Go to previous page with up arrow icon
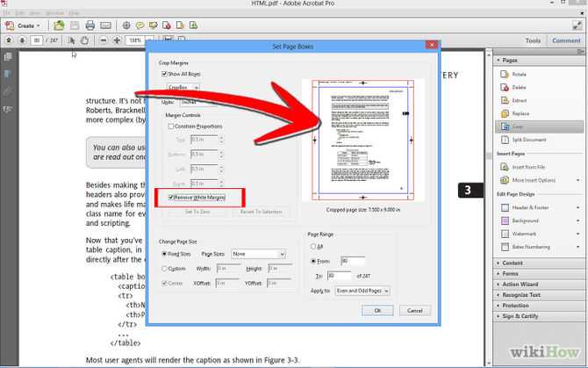The height and width of the screenshot is (368, 588). click(x=9, y=40)
